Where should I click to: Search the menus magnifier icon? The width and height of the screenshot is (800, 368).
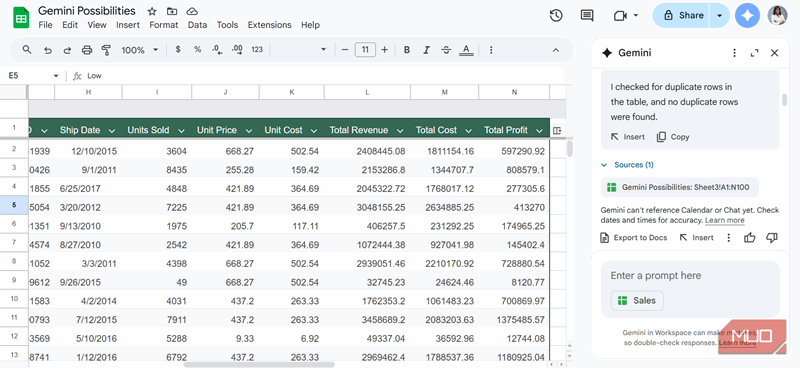27,50
